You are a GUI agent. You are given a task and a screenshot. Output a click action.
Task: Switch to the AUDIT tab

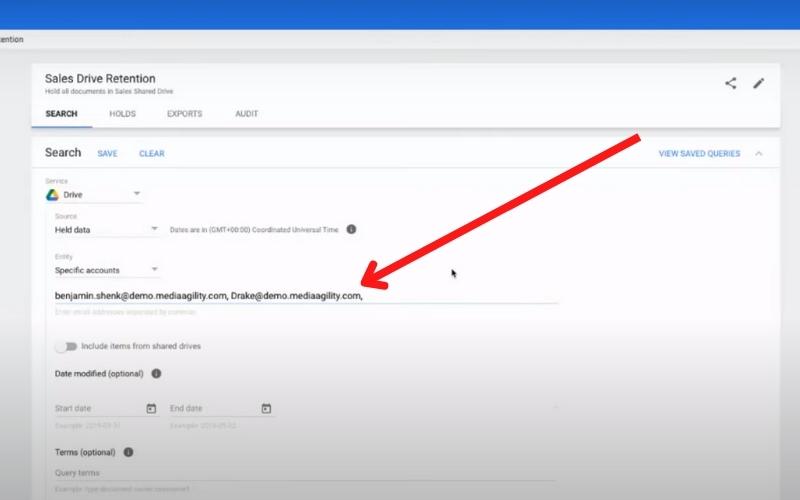pos(246,114)
